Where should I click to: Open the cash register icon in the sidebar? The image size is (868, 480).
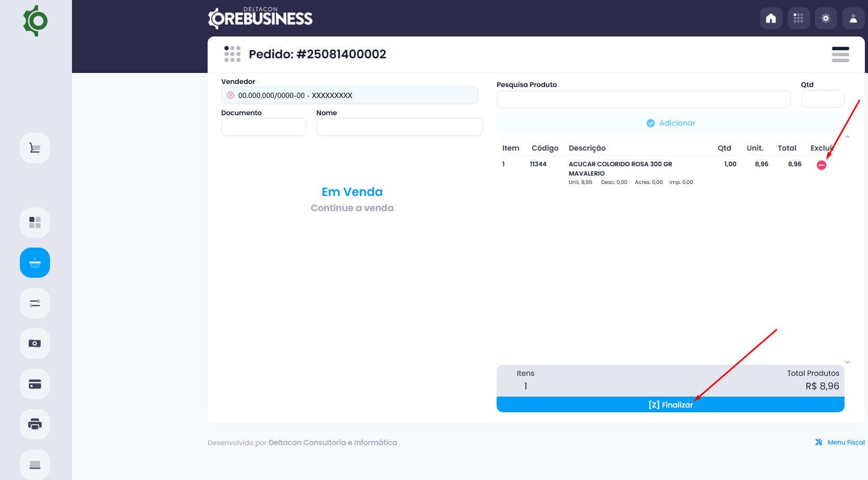(34, 343)
